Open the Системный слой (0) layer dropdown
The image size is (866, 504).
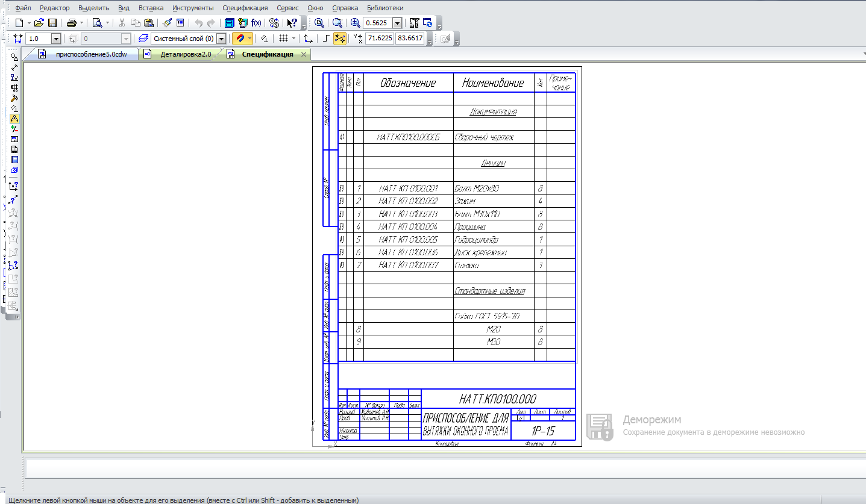pyautogui.click(x=221, y=39)
